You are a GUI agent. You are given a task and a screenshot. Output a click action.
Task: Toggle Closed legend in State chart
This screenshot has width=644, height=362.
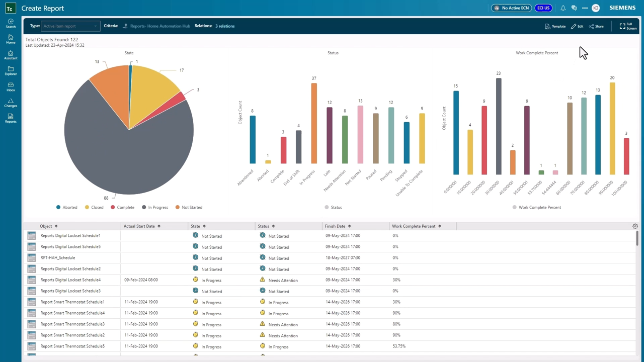[94, 207]
